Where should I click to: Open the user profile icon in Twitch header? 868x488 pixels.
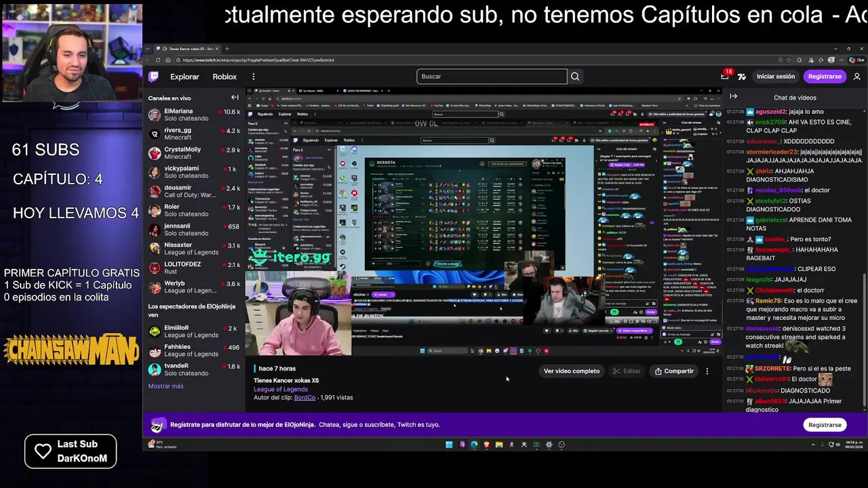[x=856, y=77]
